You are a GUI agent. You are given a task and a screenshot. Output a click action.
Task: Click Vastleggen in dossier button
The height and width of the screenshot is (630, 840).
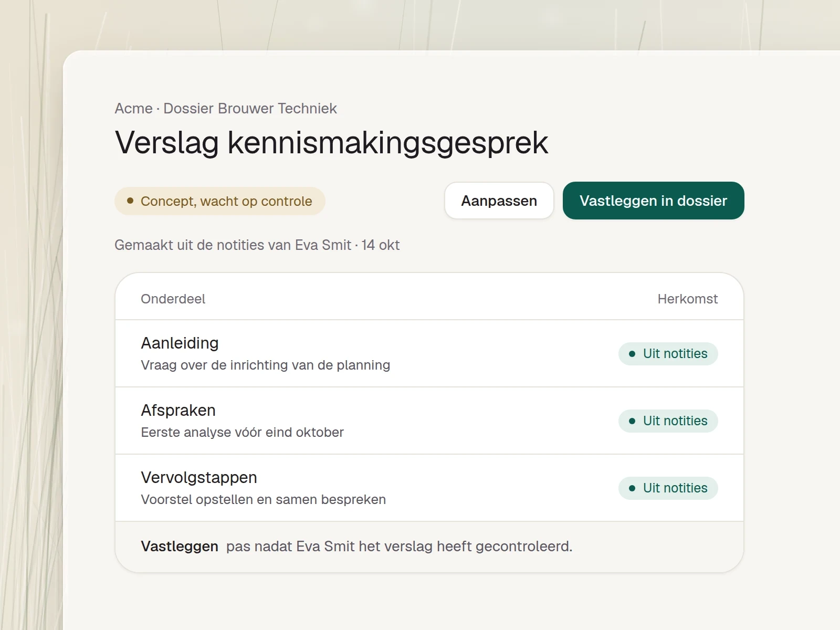[653, 201]
